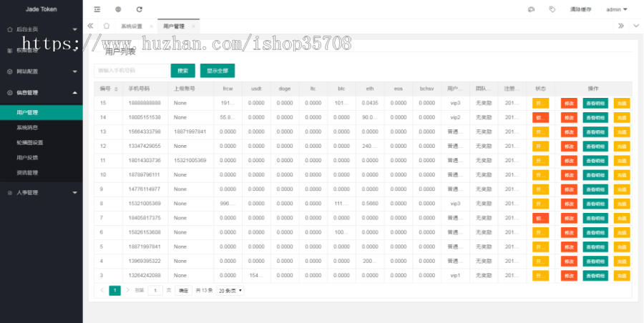Screen dimensions: 644x323
Task: Click 充值 for user 3
Action: (x=622, y=275)
